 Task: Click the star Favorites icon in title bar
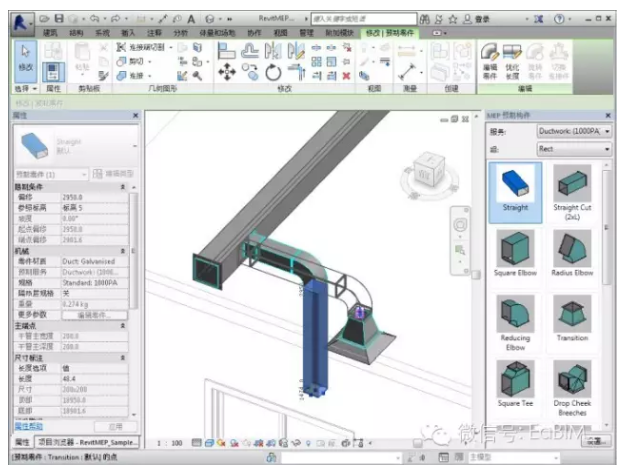pyautogui.click(x=453, y=19)
